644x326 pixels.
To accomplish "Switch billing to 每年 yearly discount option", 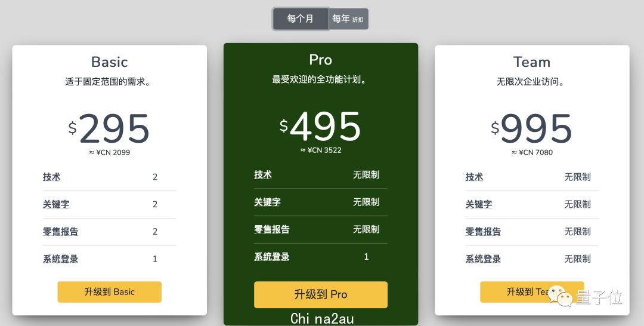I will pos(348,19).
